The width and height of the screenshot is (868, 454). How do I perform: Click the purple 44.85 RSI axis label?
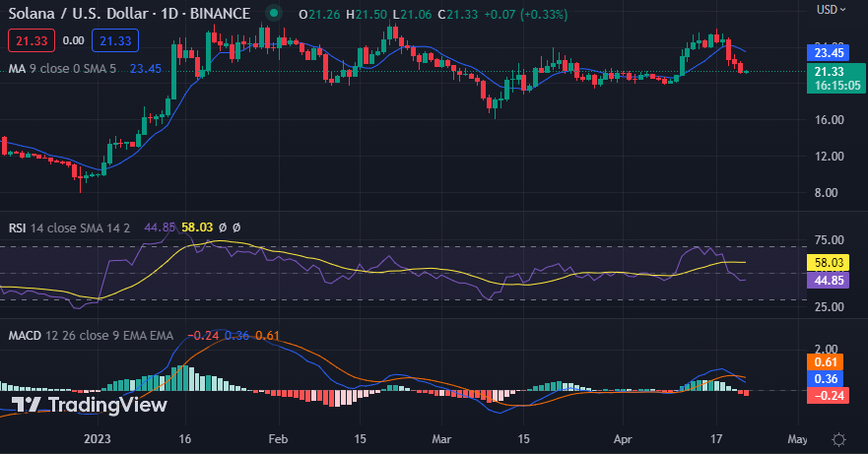829,280
